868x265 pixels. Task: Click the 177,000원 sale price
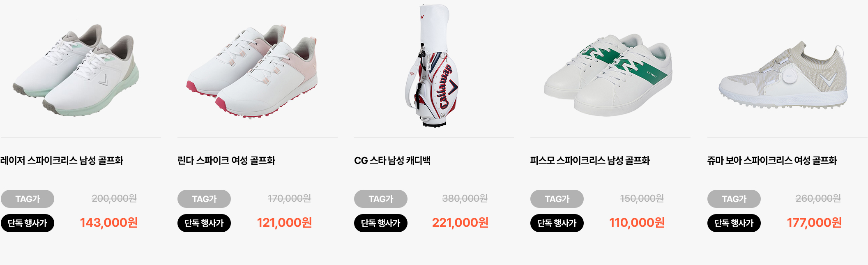click(x=814, y=223)
